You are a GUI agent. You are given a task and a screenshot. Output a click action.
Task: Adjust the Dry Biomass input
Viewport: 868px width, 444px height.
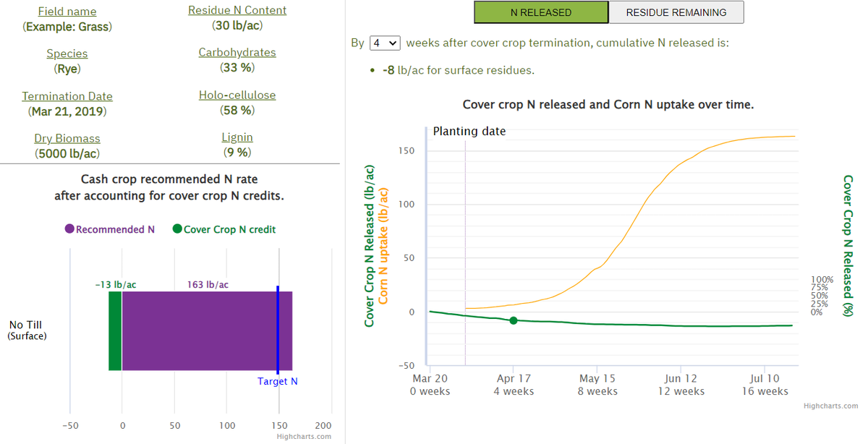(67, 137)
